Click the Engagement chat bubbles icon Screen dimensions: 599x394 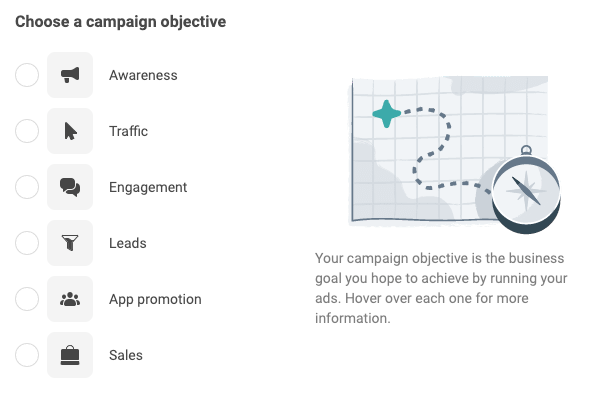(x=70, y=187)
